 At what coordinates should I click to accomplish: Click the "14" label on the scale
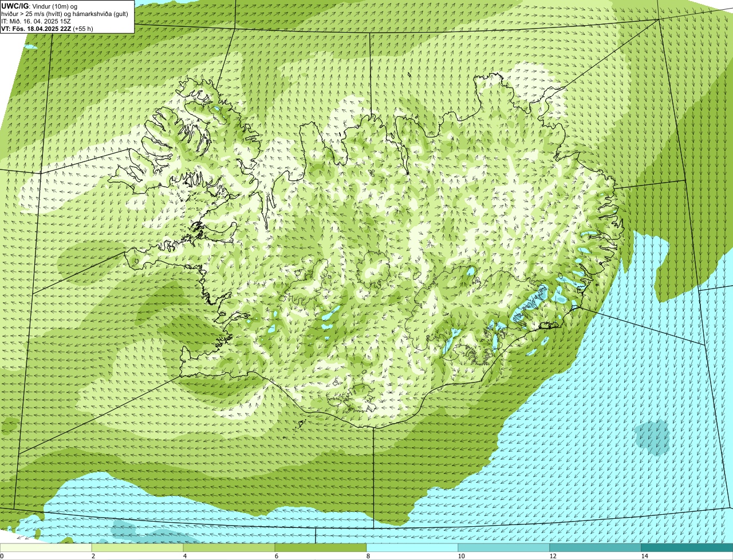click(x=644, y=556)
